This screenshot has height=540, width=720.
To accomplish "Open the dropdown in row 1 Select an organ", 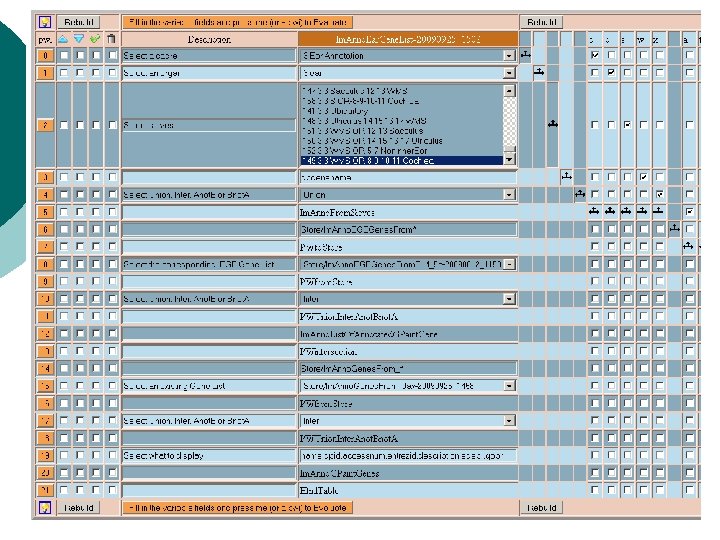I will click(x=509, y=73).
